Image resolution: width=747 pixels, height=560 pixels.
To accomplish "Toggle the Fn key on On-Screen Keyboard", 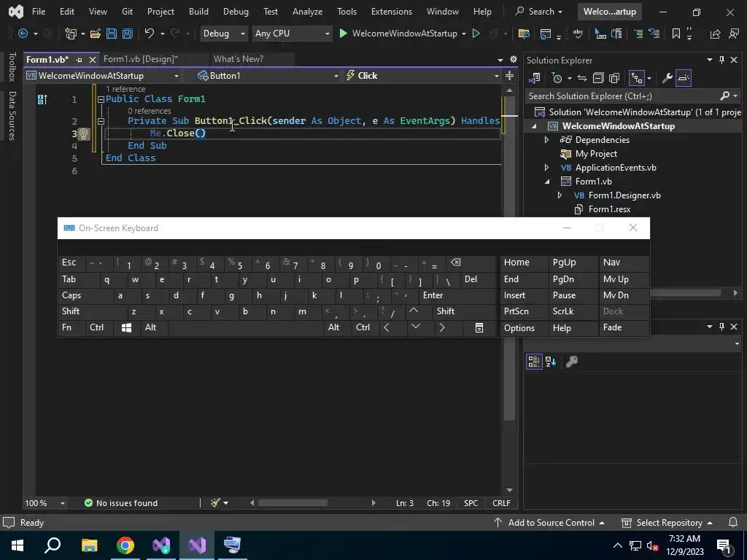I will 72,327.
